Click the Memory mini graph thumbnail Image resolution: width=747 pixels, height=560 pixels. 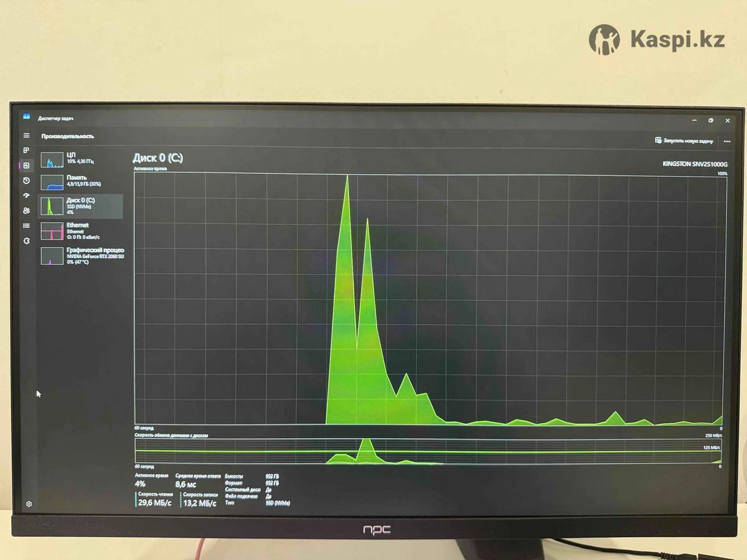click(x=52, y=182)
